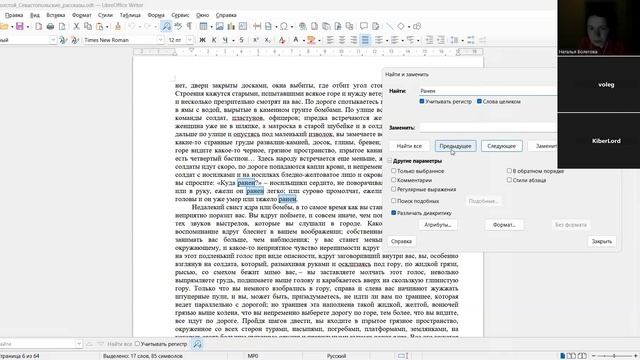This screenshot has height=360, width=640.
Task: Toggle 'Учитывать регистр' checkbox in dialog
Action: coord(422,101)
